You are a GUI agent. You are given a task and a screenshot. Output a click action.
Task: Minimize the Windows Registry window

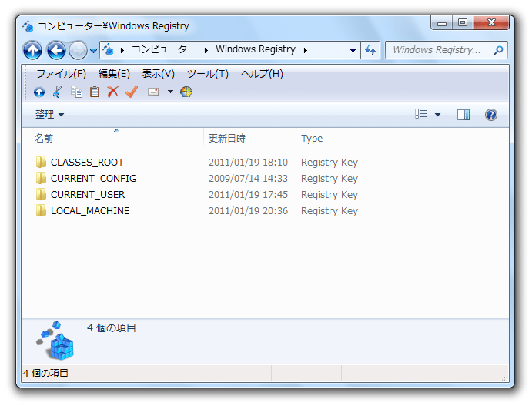pos(441,23)
